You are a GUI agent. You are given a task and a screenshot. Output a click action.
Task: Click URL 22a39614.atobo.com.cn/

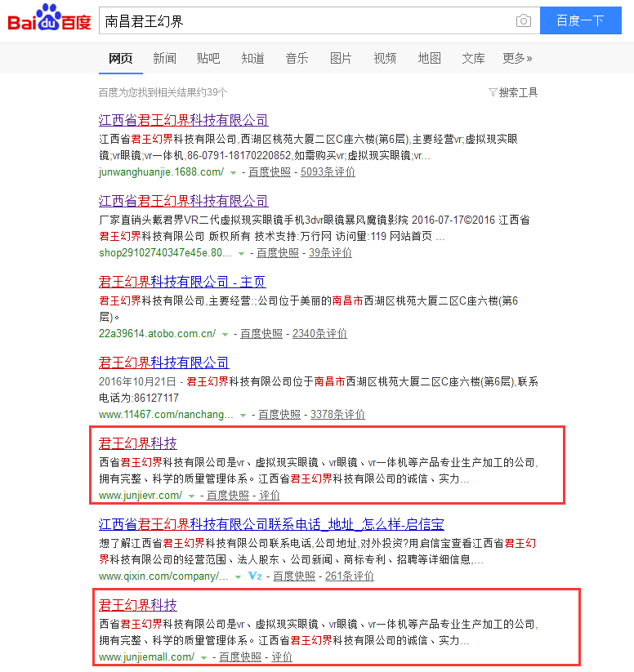click(157, 333)
